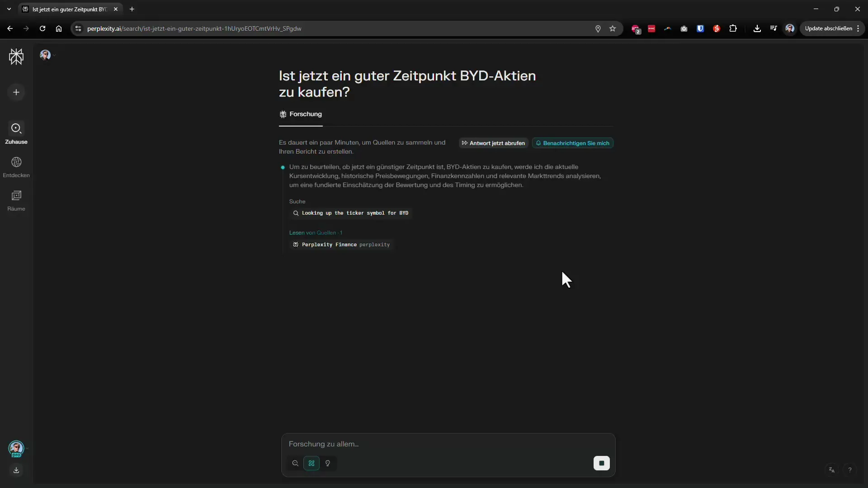Viewport: 868px width, 488px height.
Task: Stop the running research with stop button
Action: pos(601,463)
